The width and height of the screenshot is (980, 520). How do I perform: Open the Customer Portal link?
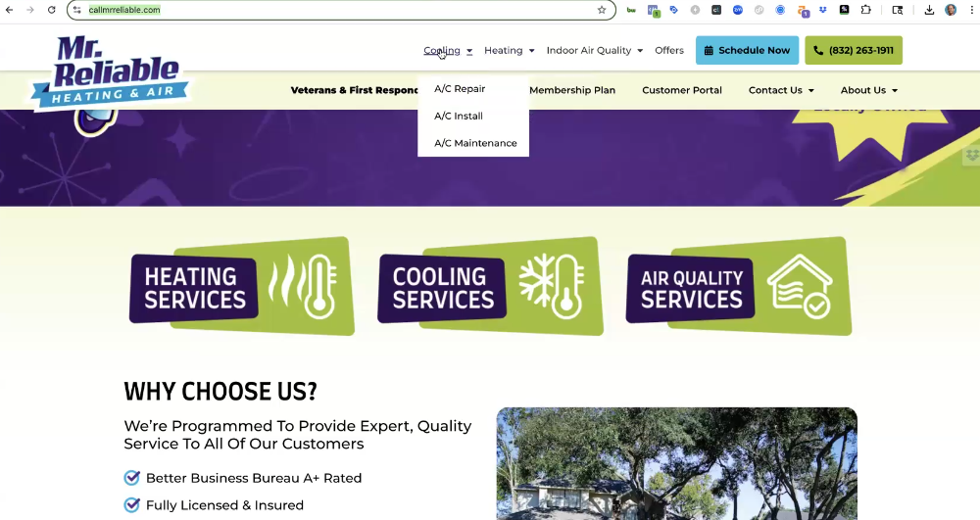pyautogui.click(x=681, y=90)
